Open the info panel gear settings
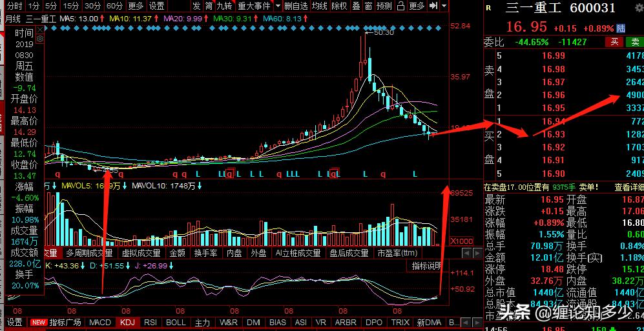Image resolution: width=644 pixels, height=331 pixels. tap(40, 39)
